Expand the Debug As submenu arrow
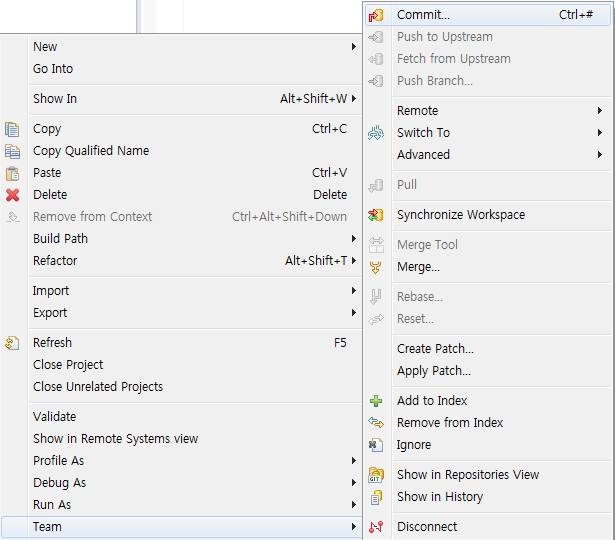Image resolution: width=615 pixels, height=540 pixels. click(x=354, y=482)
